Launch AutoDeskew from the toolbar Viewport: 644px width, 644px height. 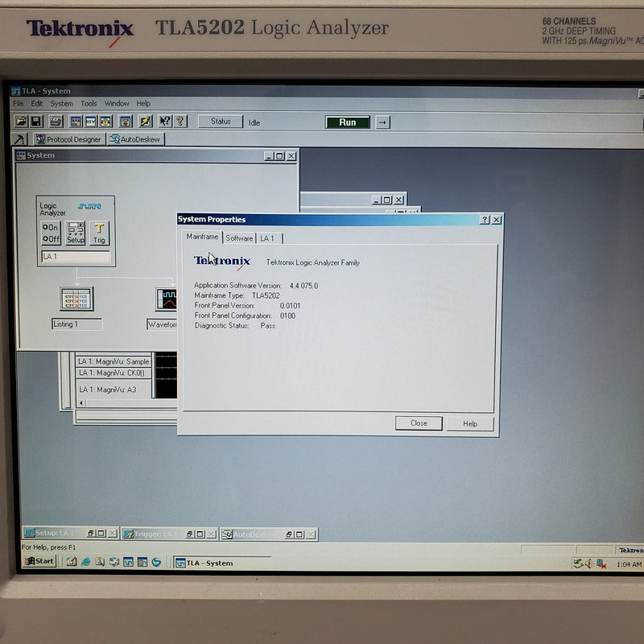click(x=134, y=138)
